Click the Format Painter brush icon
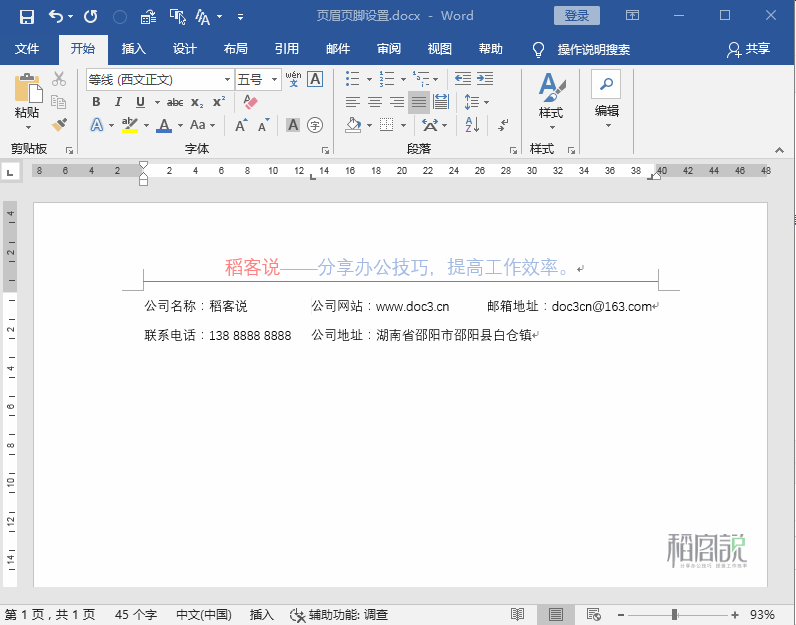 tap(59, 125)
